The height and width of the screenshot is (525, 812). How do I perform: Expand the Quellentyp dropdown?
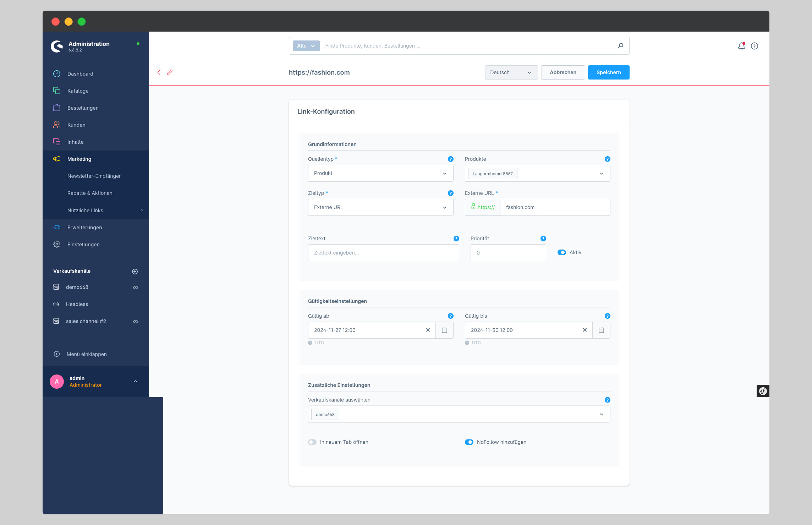379,174
